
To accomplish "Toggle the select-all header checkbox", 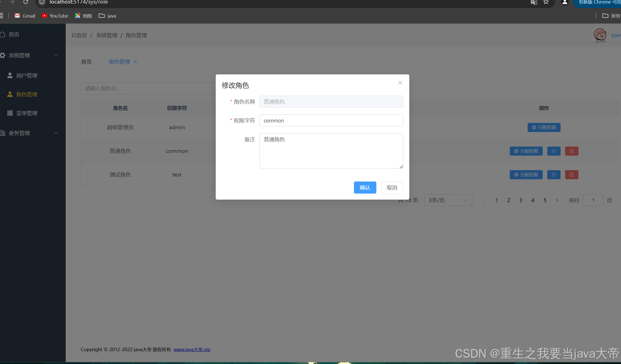I will (88, 108).
